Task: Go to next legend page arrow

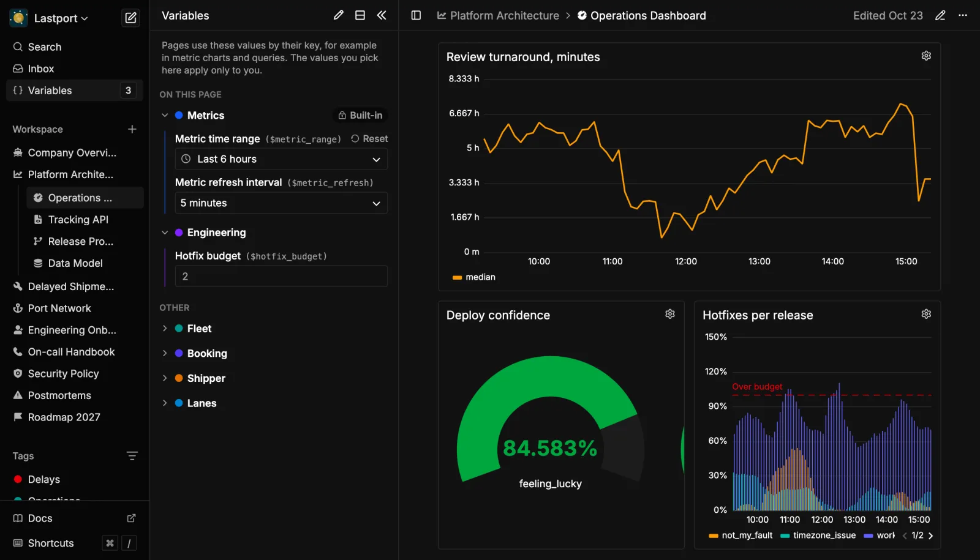Action: click(930, 536)
